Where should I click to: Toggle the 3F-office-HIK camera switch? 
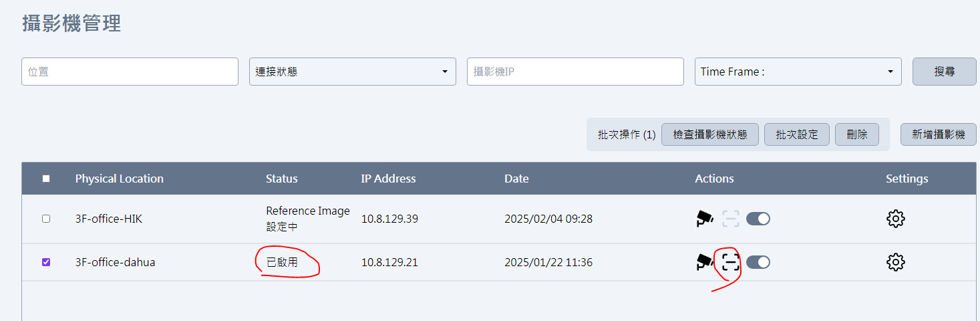758,219
